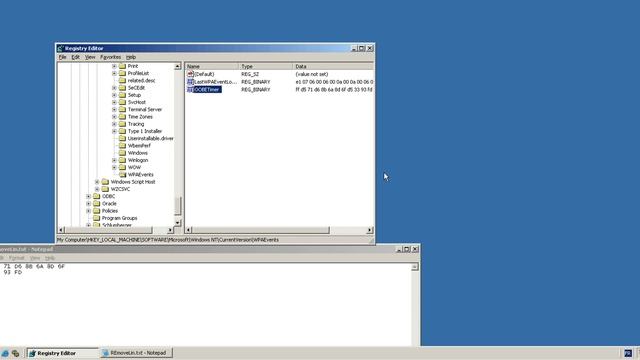Viewport: 640px width, 360px height.
Task: Select the Windows key in the tree
Action: coord(138,153)
